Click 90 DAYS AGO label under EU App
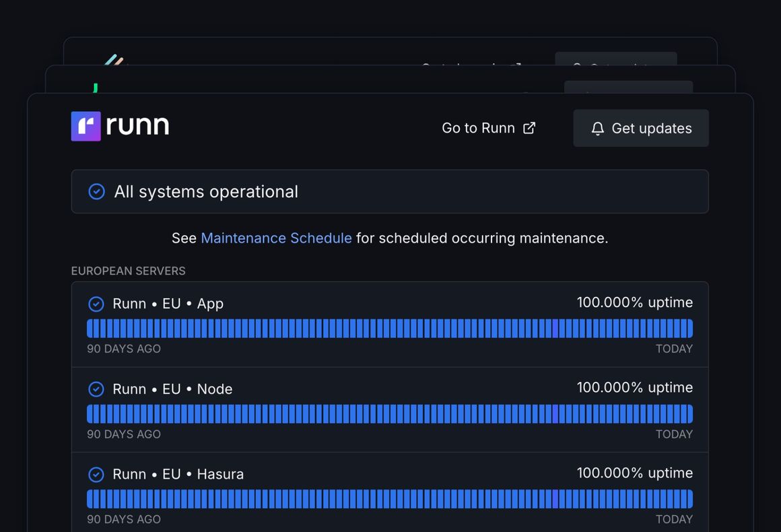Screen dimensions: 781x532 124,349
